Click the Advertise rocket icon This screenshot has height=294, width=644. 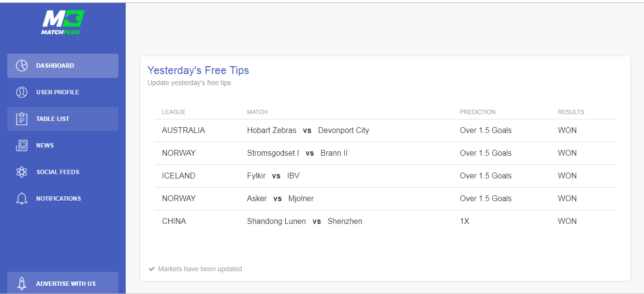(22, 283)
